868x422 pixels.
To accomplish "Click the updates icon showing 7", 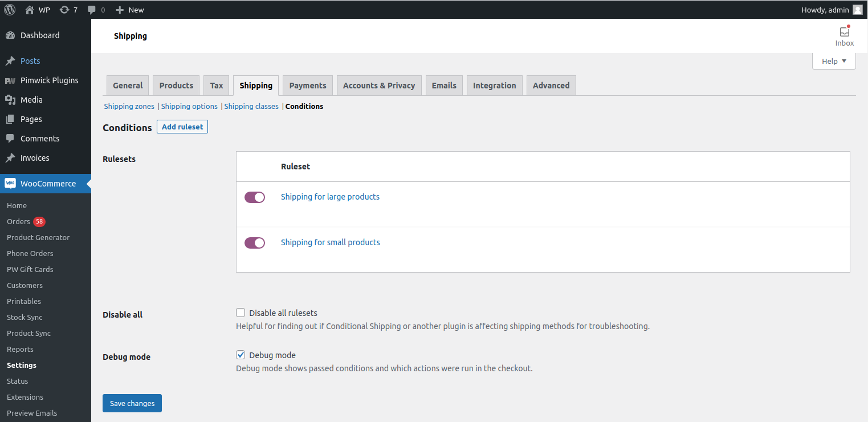I will coord(64,10).
